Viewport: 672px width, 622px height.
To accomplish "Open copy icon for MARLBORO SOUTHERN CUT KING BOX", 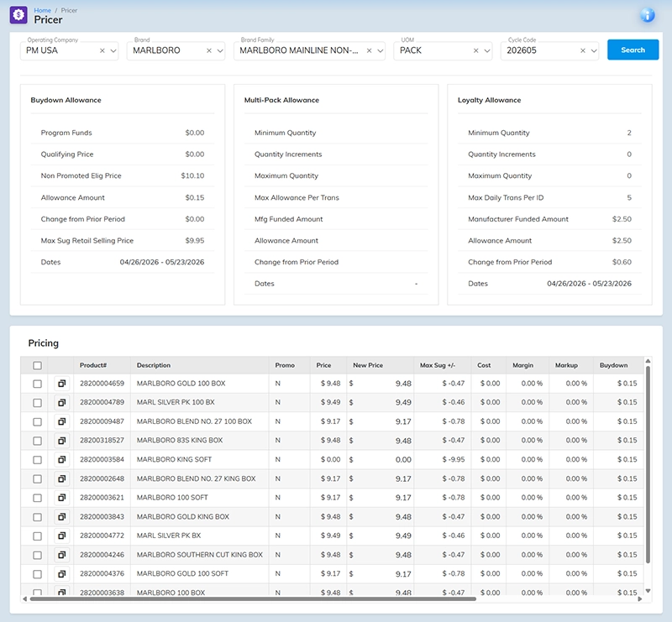I will tap(61, 555).
